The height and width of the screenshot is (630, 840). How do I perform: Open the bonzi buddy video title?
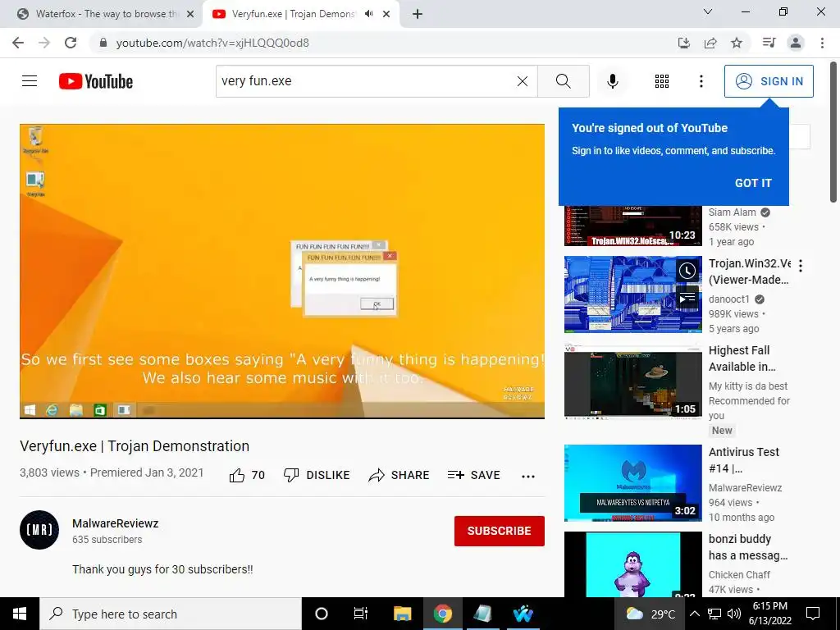tap(748, 547)
